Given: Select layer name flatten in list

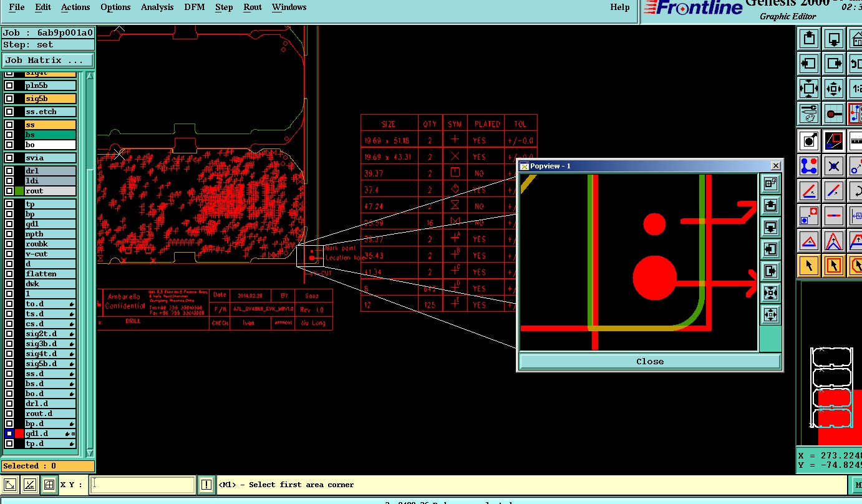Looking at the screenshot, I should pos(50,274).
